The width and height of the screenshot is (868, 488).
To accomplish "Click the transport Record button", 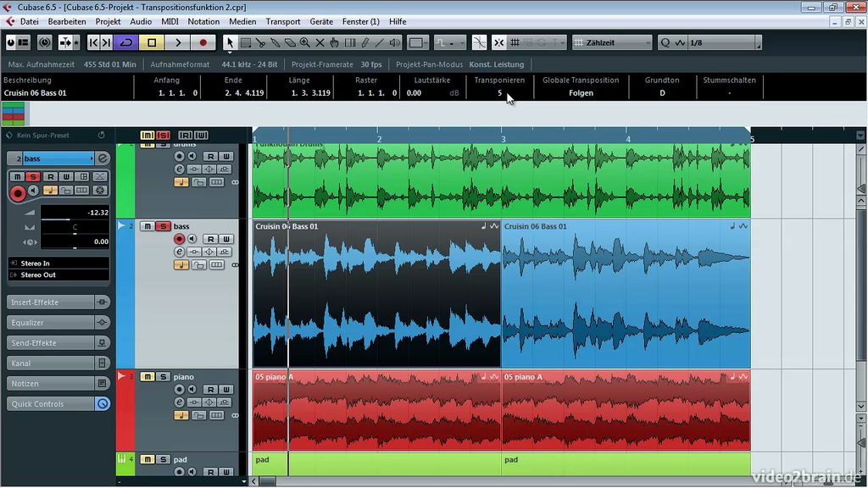I will point(203,42).
